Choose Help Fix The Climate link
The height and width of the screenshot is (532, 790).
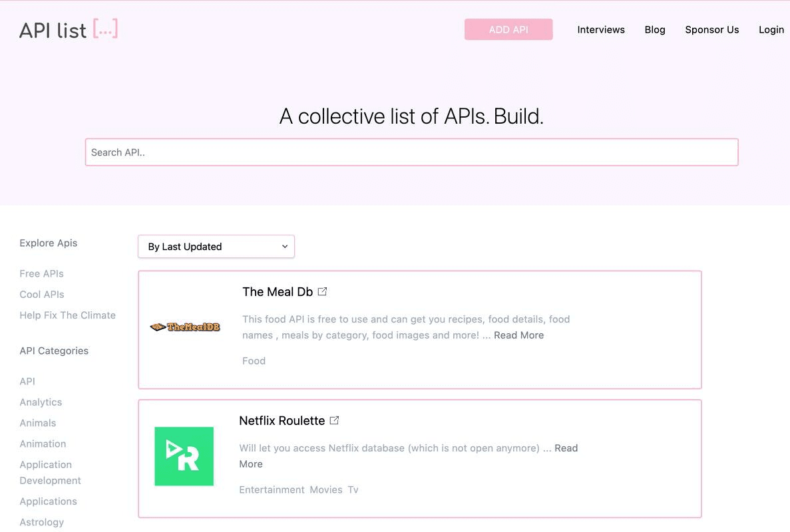point(67,315)
